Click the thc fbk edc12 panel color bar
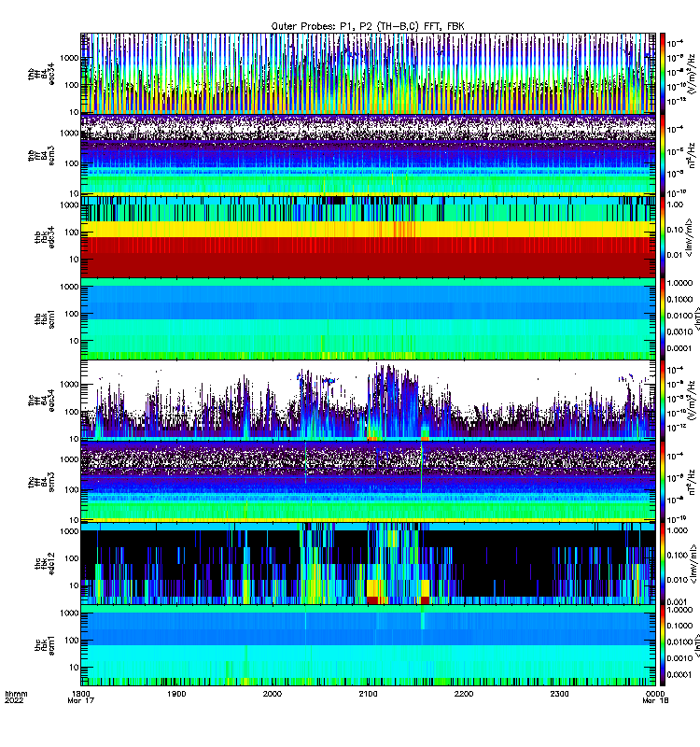700x747 pixels. pyautogui.click(x=663, y=564)
